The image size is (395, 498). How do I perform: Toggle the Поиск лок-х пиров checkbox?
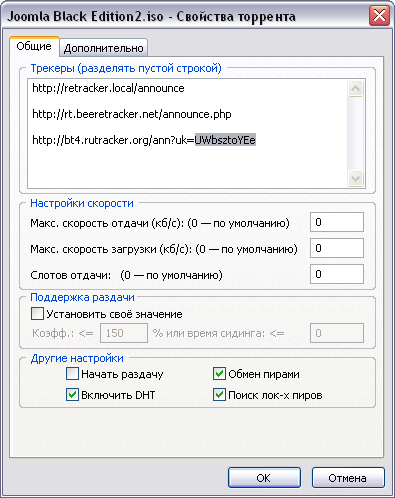click(219, 395)
